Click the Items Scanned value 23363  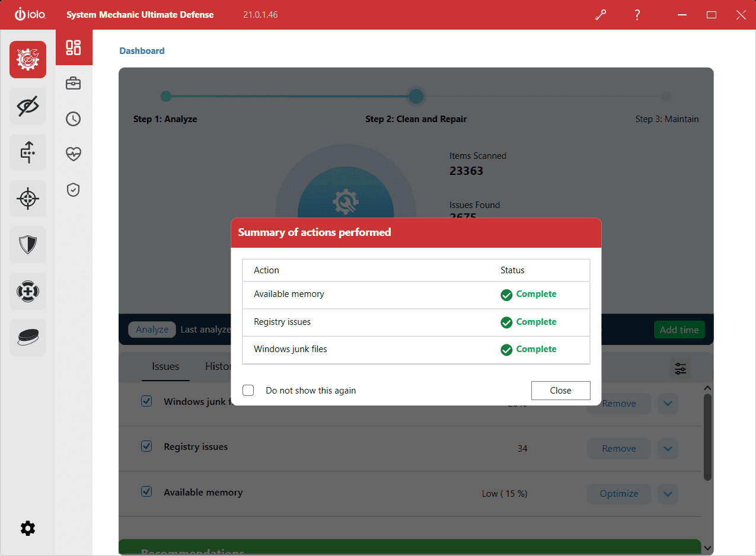coord(466,171)
